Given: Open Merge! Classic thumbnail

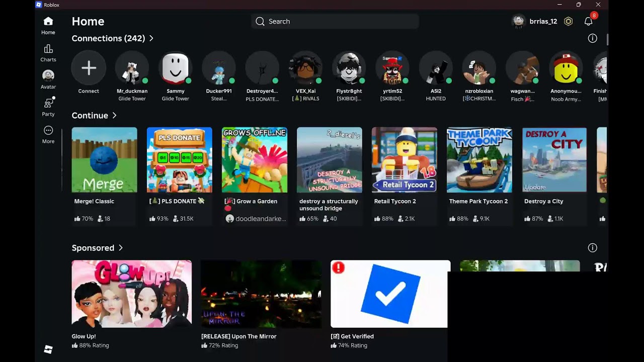Looking at the screenshot, I should [104, 160].
